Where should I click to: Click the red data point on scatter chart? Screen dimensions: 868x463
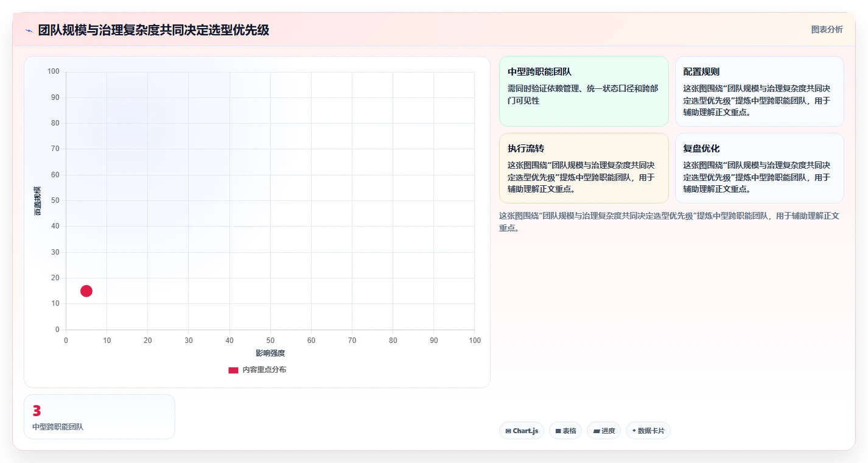tap(86, 291)
